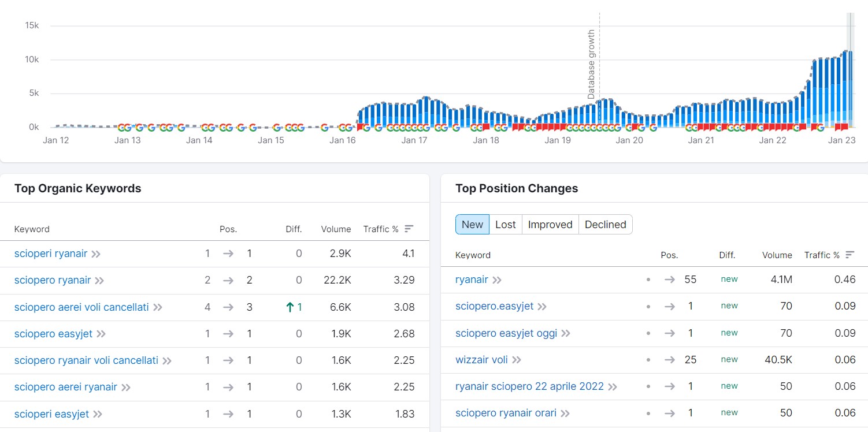The height and width of the screenshot is (432, 868).
Task: Open chevron icon for 'sciopero ryanair voli cancellati'
Action: pyautogui.click(x=167, y=361)
